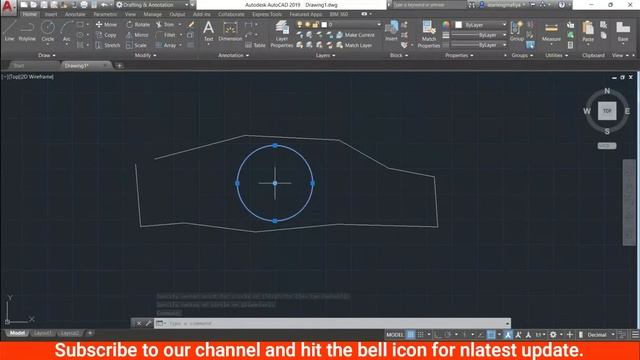Click Match Properties tool
This screenshot has width=640, height=360.
click(429, 34)
